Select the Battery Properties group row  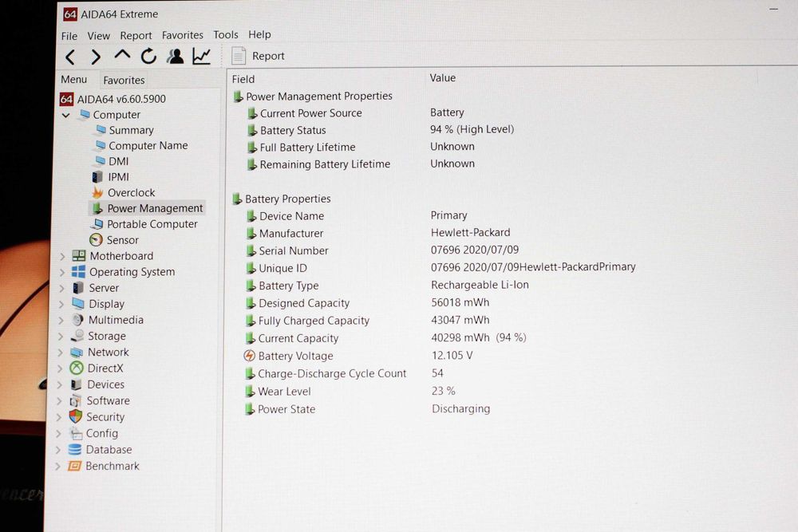pyautogui.click(x=282, y=199)
